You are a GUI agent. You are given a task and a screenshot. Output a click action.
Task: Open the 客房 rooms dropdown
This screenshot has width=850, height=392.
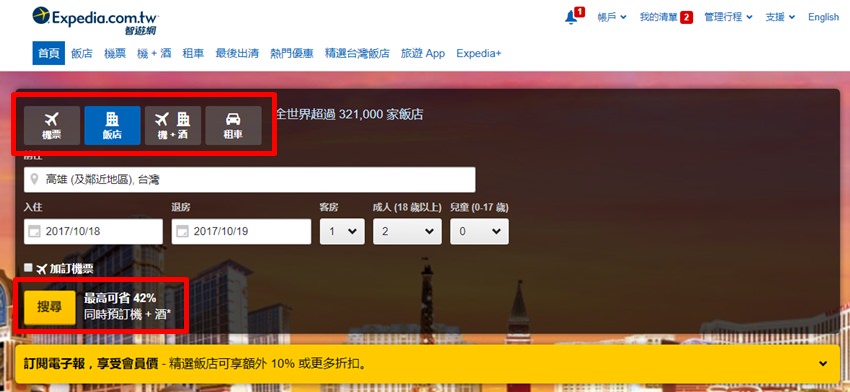point(342,232)
